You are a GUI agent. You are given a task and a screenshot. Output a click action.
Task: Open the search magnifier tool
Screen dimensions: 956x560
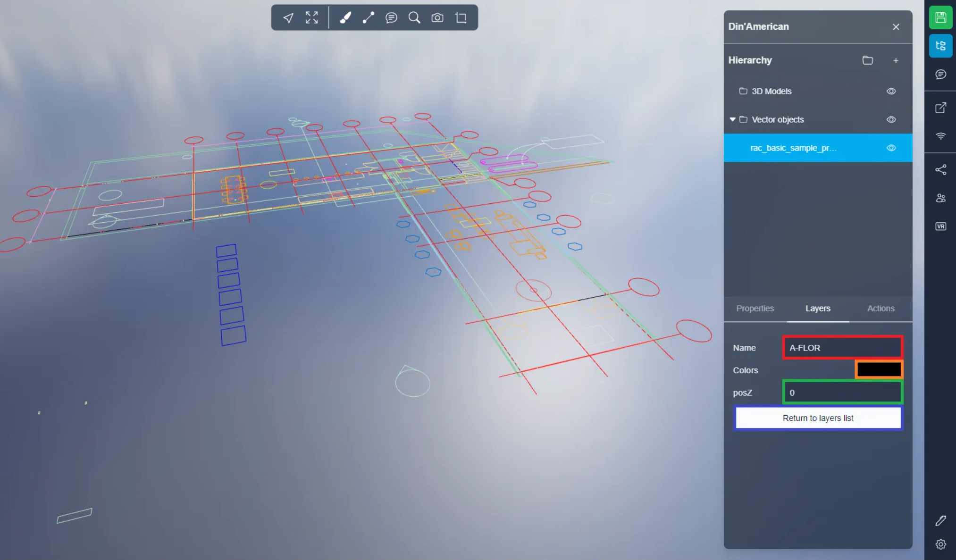414,18
